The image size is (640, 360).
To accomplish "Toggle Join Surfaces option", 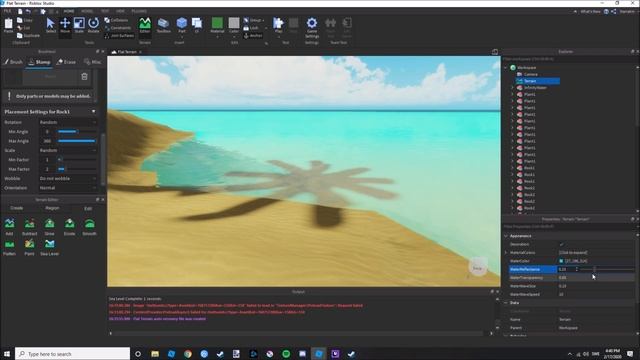I will (119, 36).
